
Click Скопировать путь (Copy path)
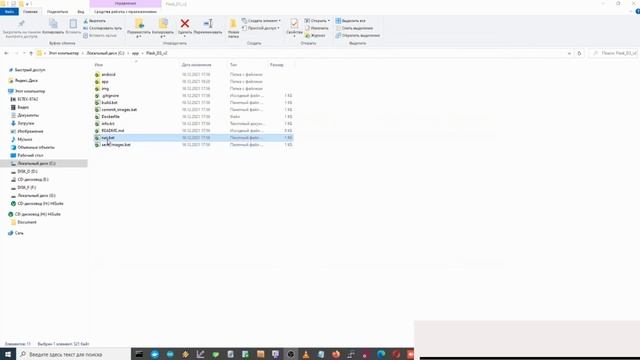click(102, 28)
